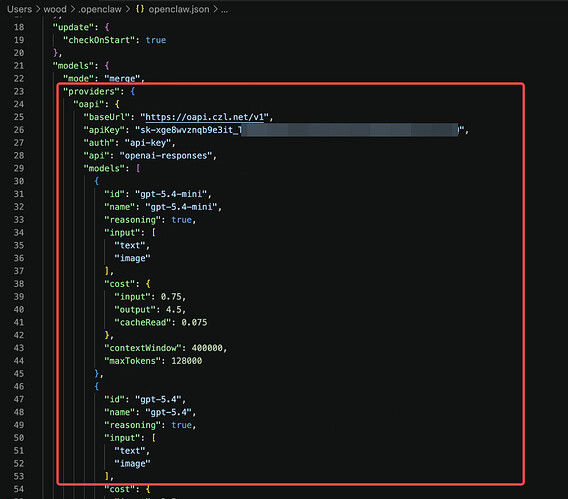
Task: Click the "reasoning" true value on line 33
Action: coord(181,220)
